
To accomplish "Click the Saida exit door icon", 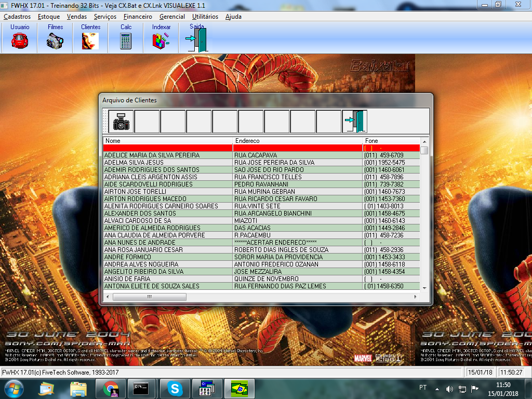I will coord(196,40).
